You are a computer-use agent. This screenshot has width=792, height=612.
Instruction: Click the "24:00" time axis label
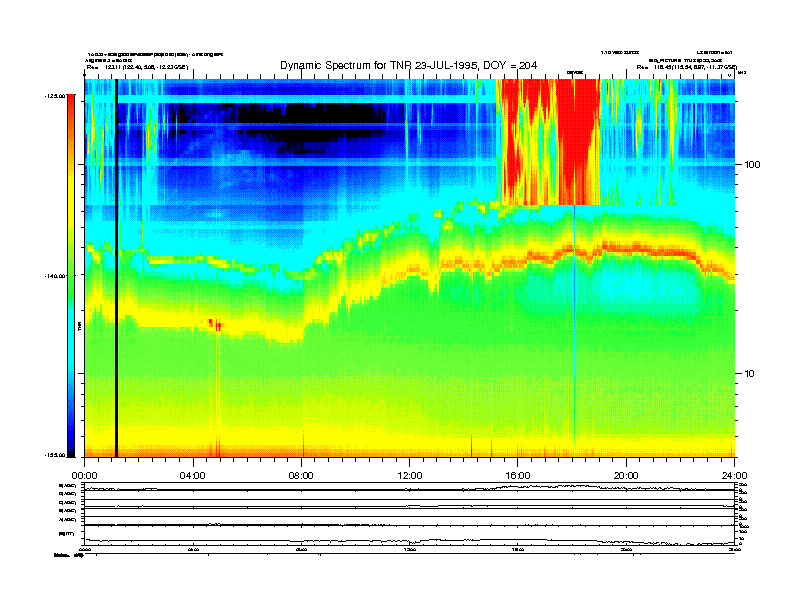tap(734, 476)
